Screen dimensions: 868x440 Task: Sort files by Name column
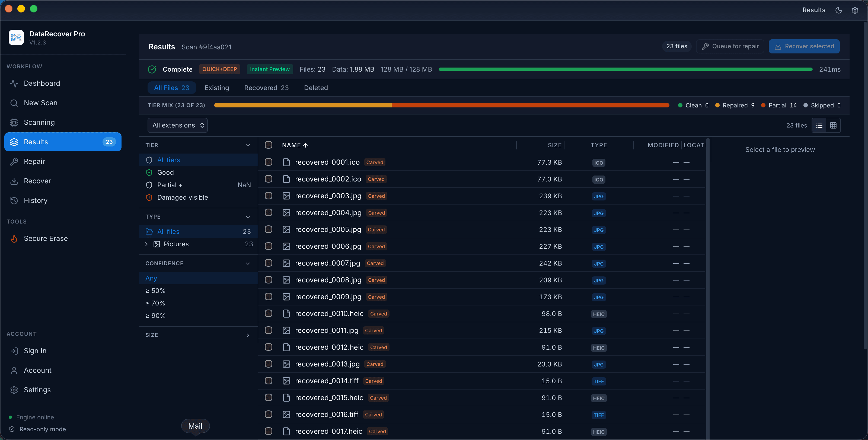click(x=295, y=145)
